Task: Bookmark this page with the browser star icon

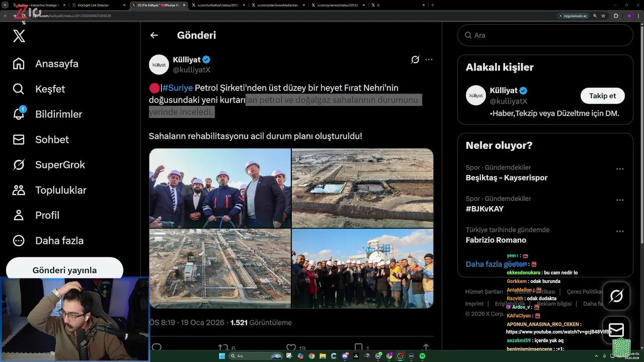Action: point(603,16)
